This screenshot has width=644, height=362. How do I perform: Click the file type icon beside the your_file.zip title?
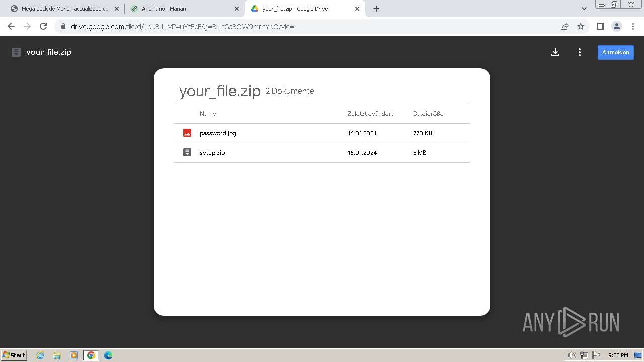pyautogui.click(x=16, y=52)
